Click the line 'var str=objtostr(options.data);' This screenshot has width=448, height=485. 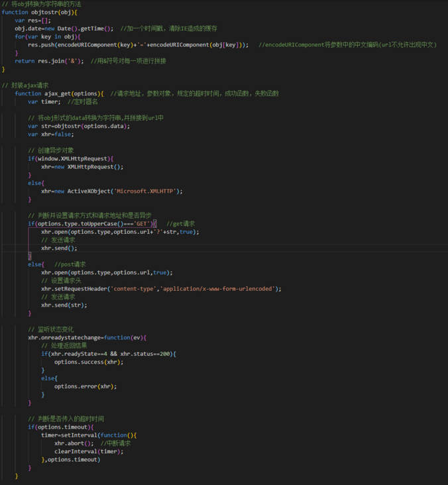[x=79, y=126]
